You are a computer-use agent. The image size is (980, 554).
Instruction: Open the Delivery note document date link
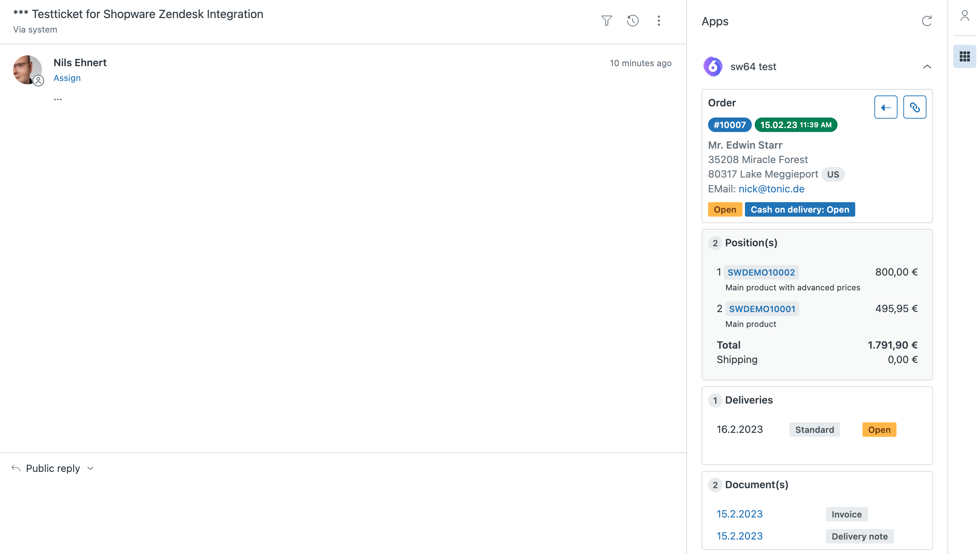740,536
